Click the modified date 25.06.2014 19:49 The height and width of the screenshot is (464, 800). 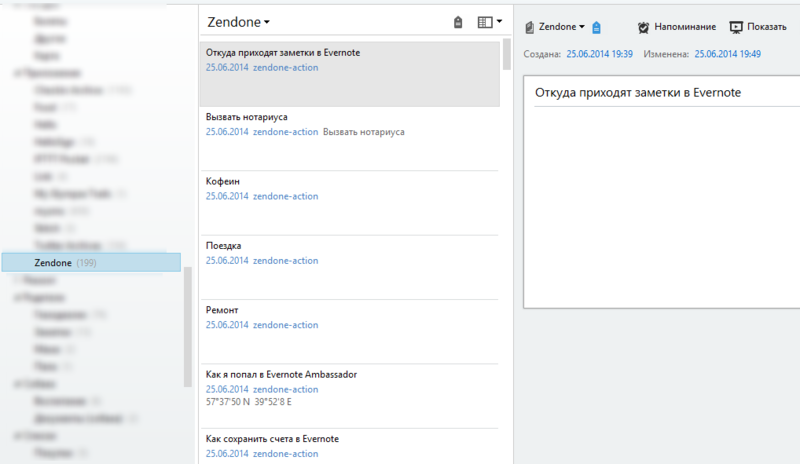[x=728, y=54]
